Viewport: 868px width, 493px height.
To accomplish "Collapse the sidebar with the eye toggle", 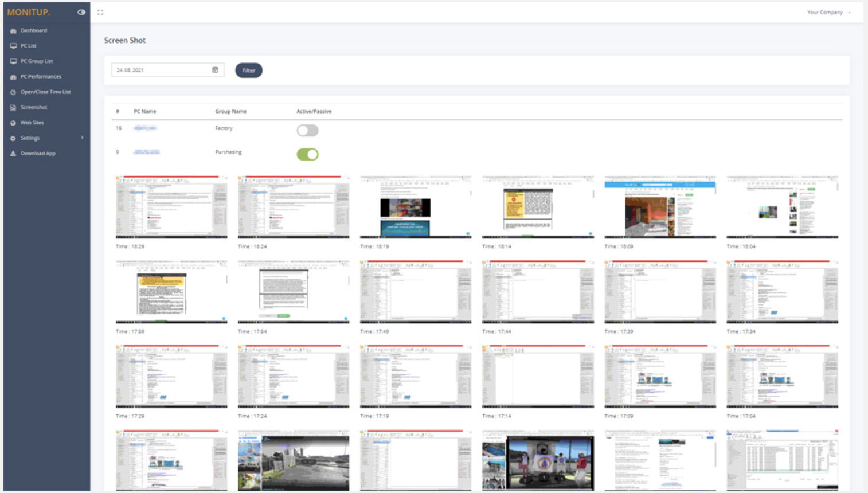I will tap(80, 12).
